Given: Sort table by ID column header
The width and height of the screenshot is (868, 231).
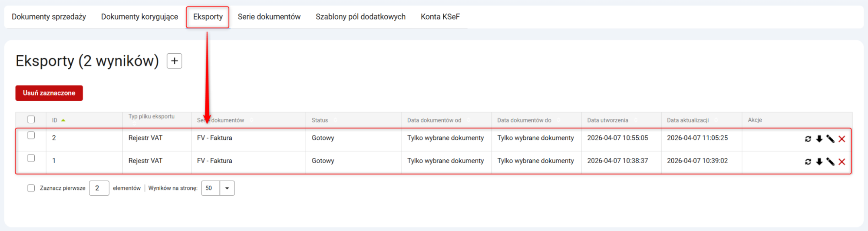Looking at the screenshot, I should pos(55,120).
